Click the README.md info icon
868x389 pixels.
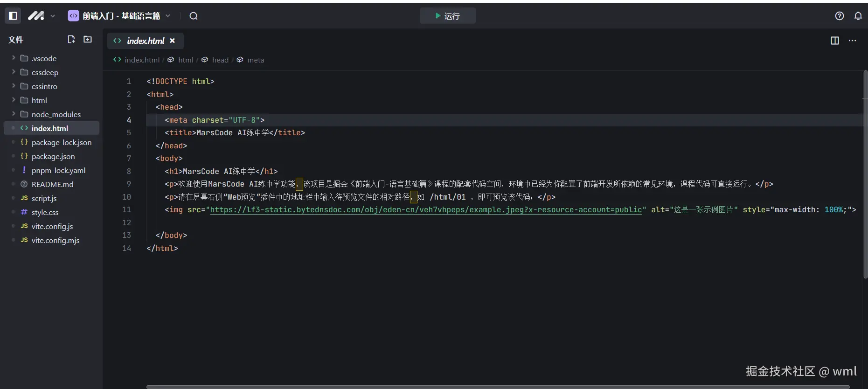coord(24,184)
